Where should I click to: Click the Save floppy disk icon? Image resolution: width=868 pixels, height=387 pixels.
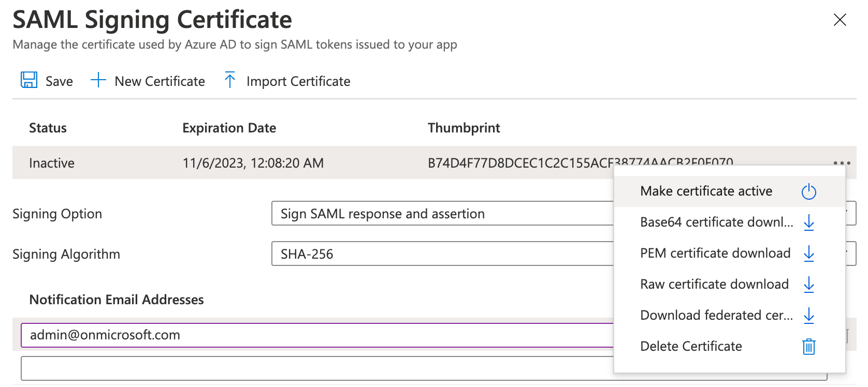click(29, 80)
